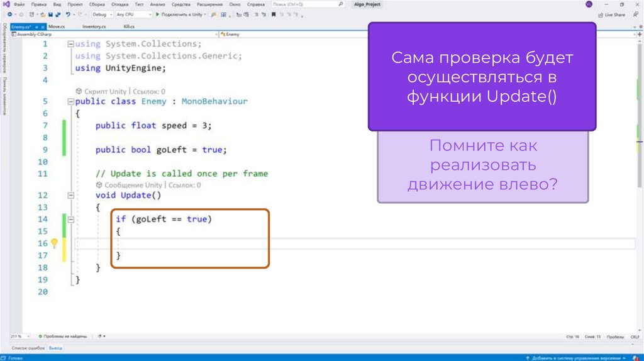This screenshot has height=361, width=644.
Task: Open the Справка menu
Action: pyautogui.click(x=256, y=4)
